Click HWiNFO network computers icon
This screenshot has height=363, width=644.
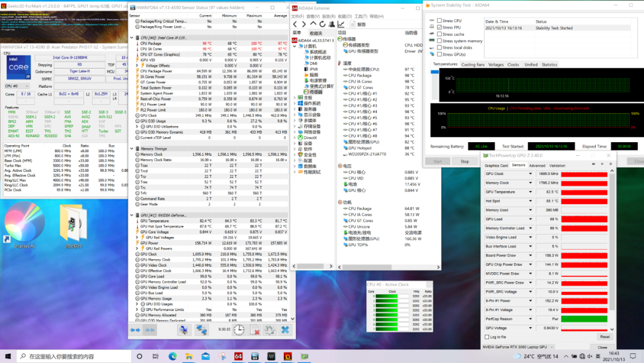(202, 330)
